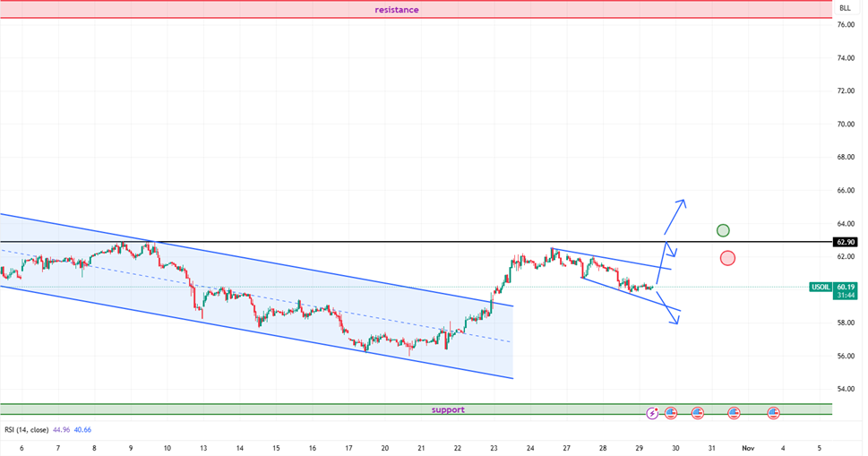Screen dimensions: 868x456
Task: Open the first US flag economic event
Action: 671,413
